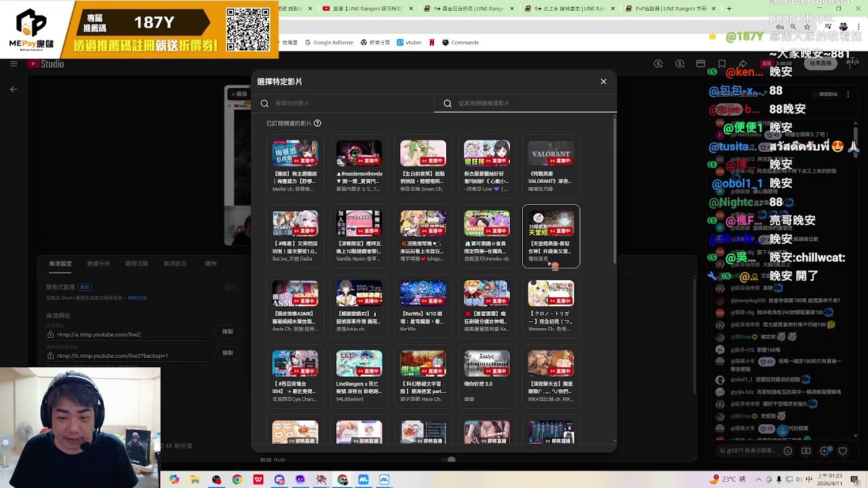
Task: Select the 蒼藍雷霆 live video card
Action: 486,306
